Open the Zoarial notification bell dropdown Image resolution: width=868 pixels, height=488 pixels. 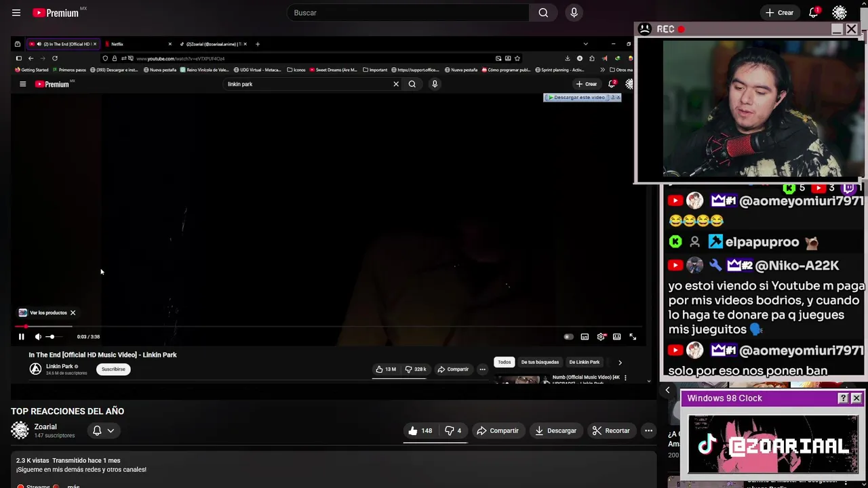(x=103, y=430)
